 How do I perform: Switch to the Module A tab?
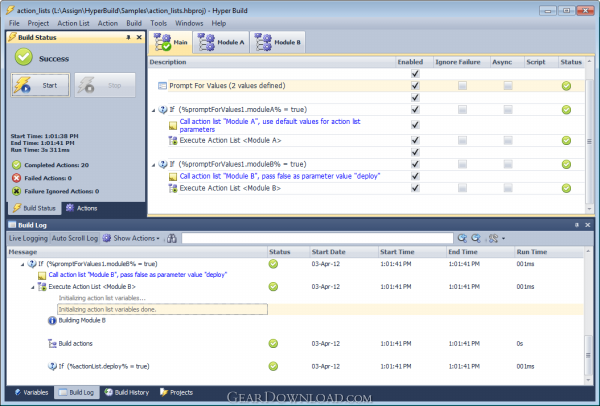click(221, 42)
